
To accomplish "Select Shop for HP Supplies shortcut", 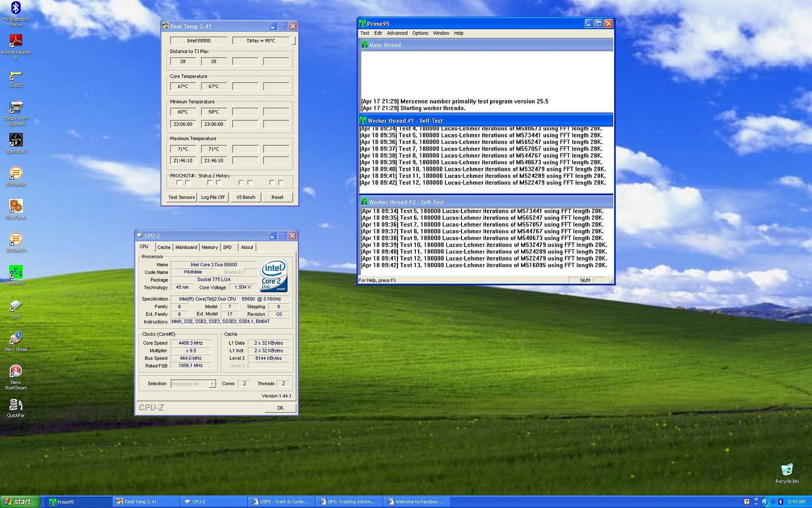I will (16, 113).
